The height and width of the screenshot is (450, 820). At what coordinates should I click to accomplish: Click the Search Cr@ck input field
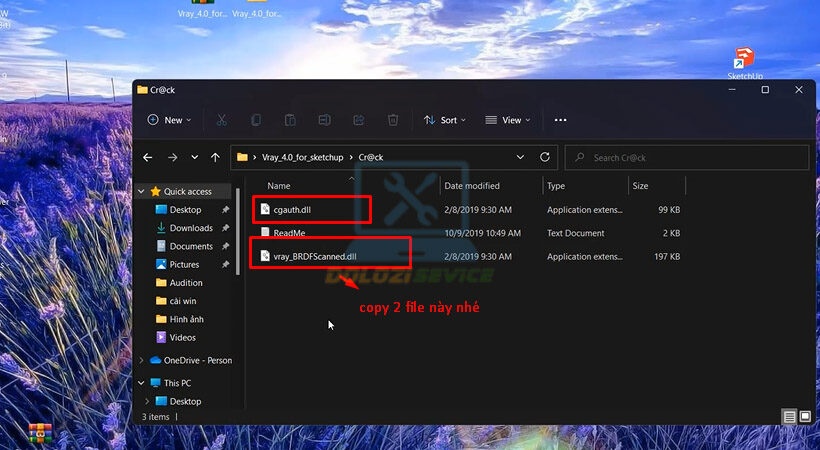[x=690, y=157]
